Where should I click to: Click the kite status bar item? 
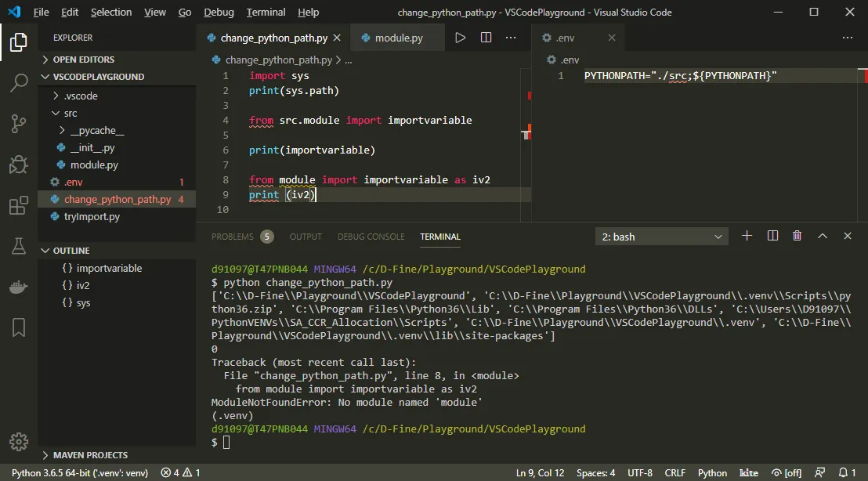748,472
